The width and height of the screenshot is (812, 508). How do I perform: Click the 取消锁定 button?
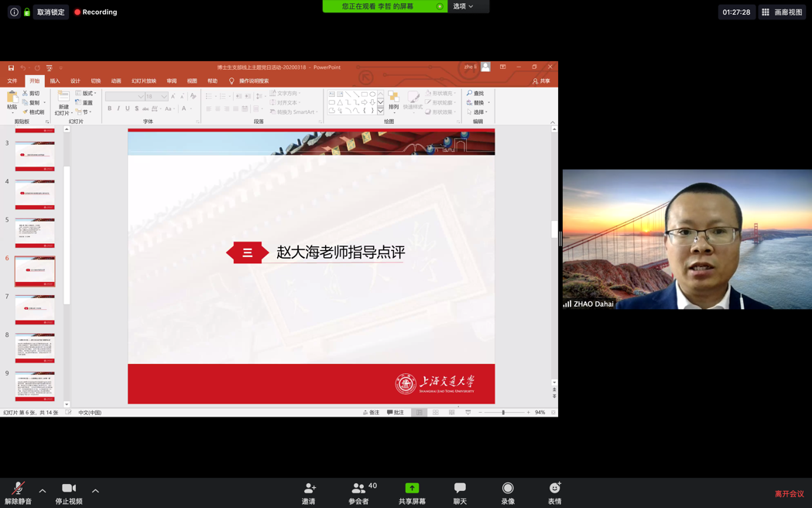[51, 12]
